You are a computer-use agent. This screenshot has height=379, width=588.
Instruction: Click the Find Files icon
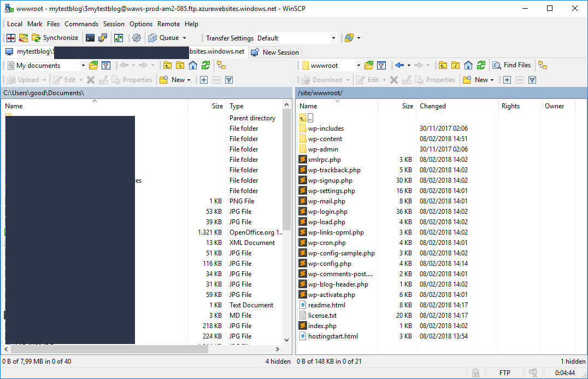(x=512, y=65)
